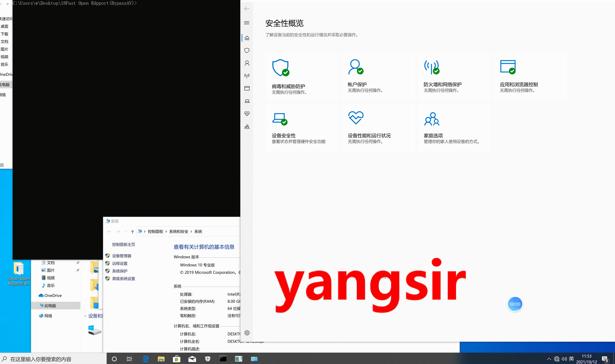The height and width of the screenshot is (364, 615).
Task: Open firewall and network sidebar antenna icon
Action: coord(247,75)
